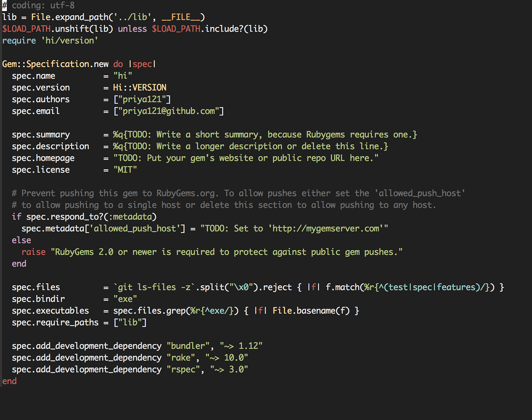
Task: Select the raise RubyGems 2.0 error string
Action: [x=226, y=251]
